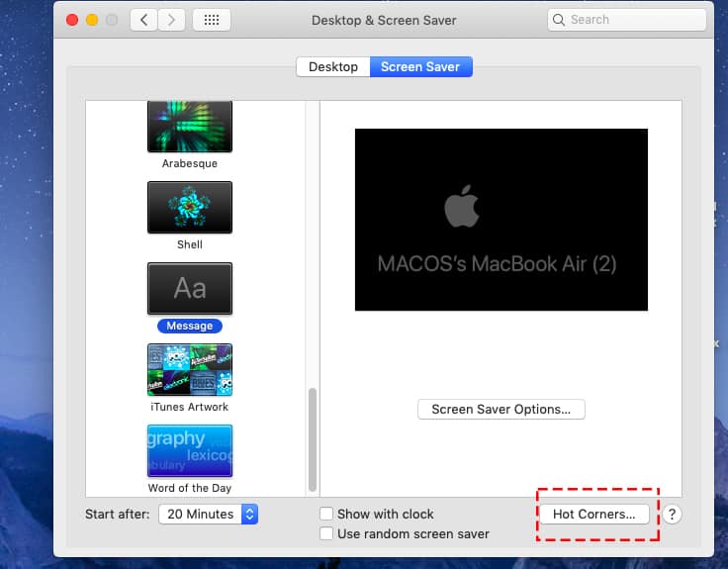
Task: Select Word of the Day screen saver
Action: 190,450
